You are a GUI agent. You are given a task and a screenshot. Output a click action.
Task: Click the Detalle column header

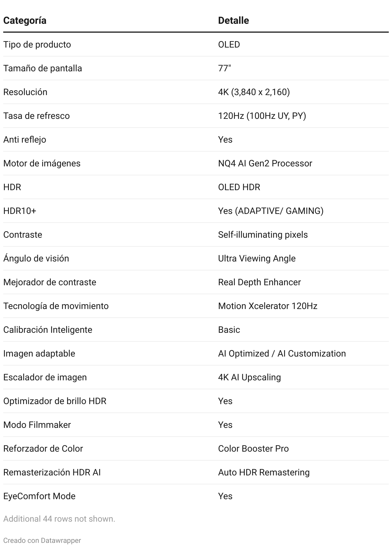click(x=233, y=21)
